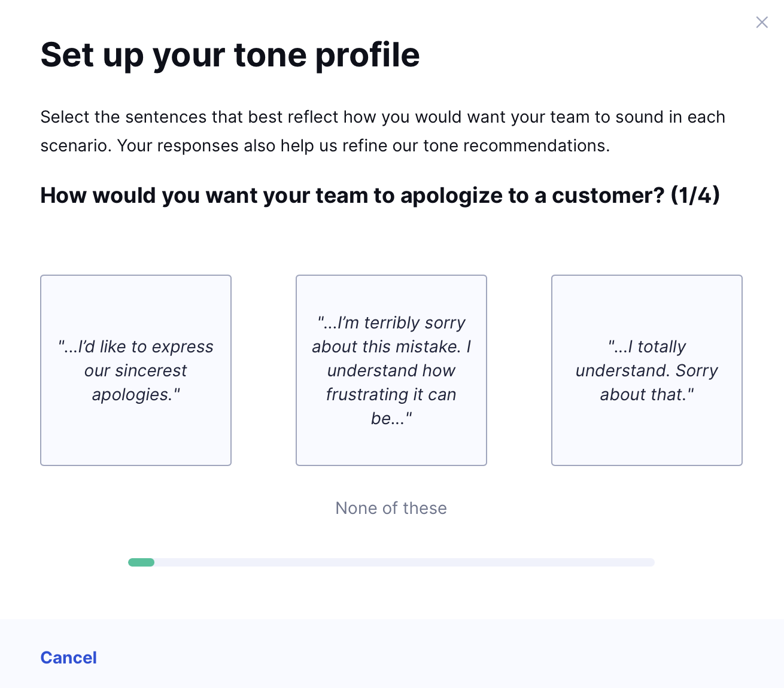This screenshot has width=784, height=688.
Task: Click the progress bar at the bottom
Action: coord(391,562)
